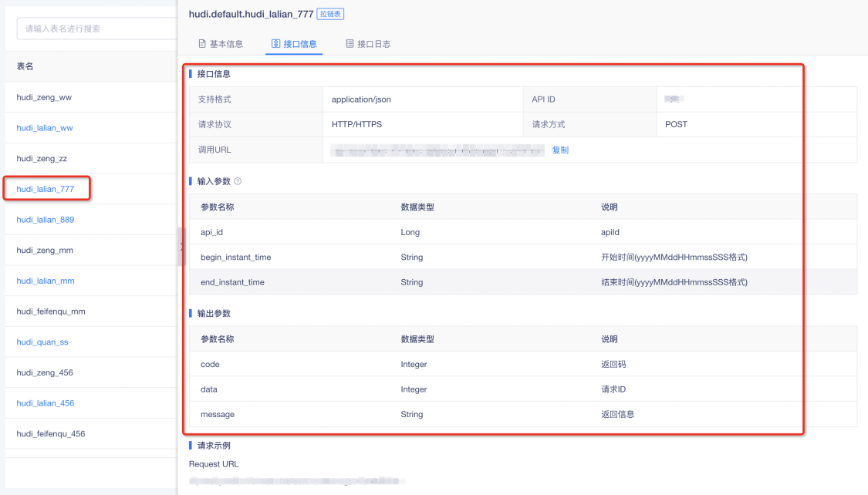
Task: Click the help icon beside 输入参数
Action: (x=238, y=181)
